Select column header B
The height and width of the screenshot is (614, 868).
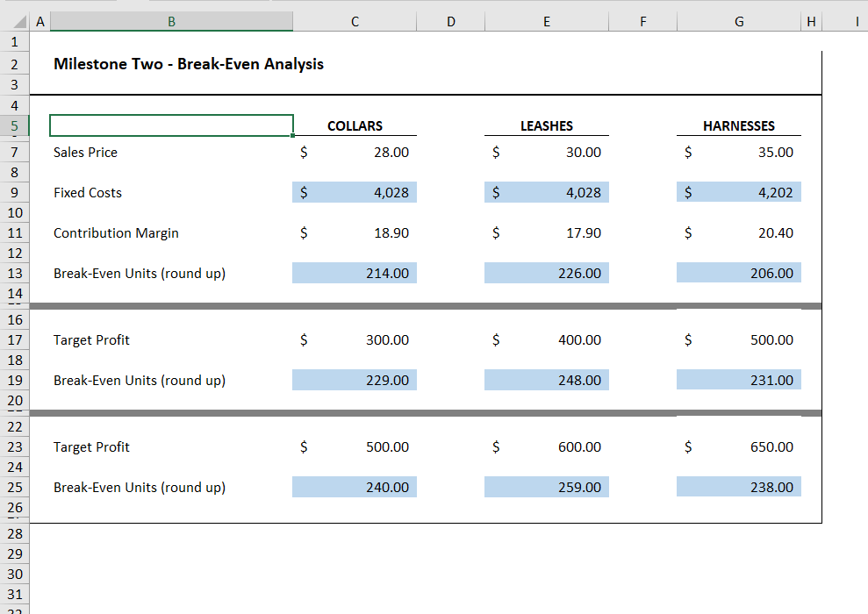171,21
